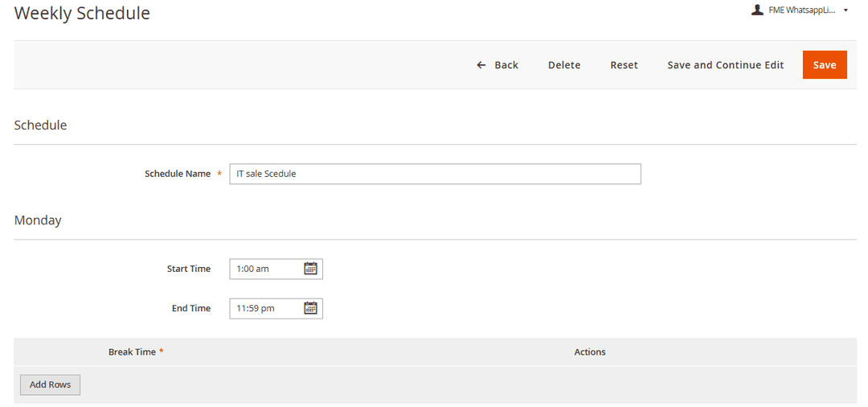The width and height of the screenshot is (868, 407).
Task: Click the user account avatar icon
Action: click(757, 10)
